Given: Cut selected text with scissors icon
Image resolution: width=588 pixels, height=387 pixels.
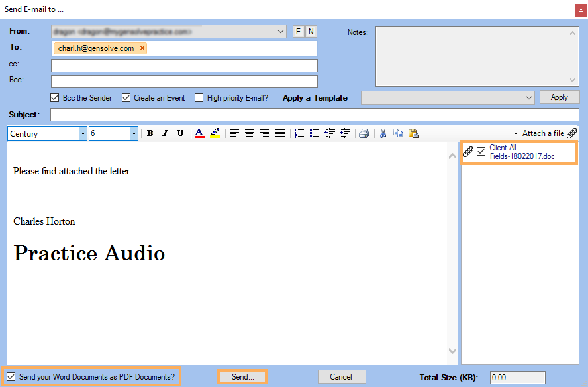Looking at the screenshot, I should (383, 133).
